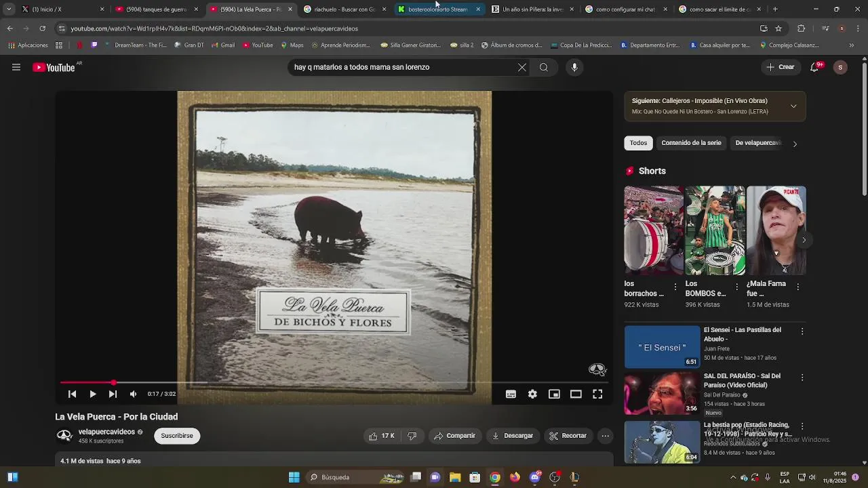Screen dimensions: 868x488
Task: Like the video with 17 K
Action: [x=381, y=436]
